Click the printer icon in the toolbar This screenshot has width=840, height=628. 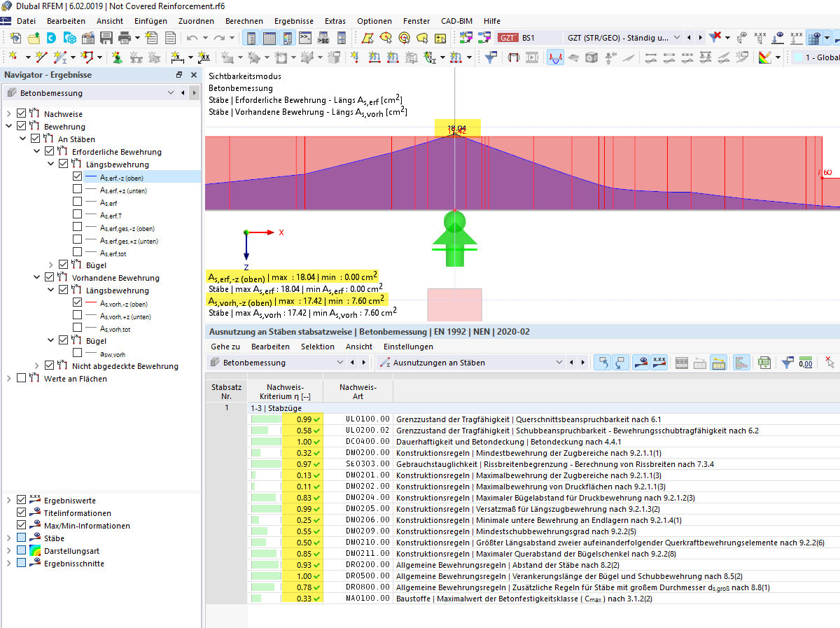125,37
